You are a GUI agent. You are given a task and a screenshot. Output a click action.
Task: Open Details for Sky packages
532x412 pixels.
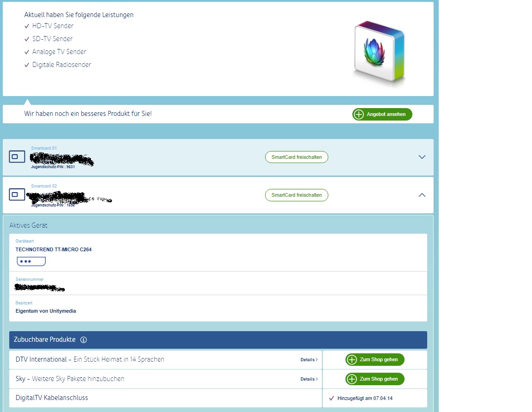(309, 379)
